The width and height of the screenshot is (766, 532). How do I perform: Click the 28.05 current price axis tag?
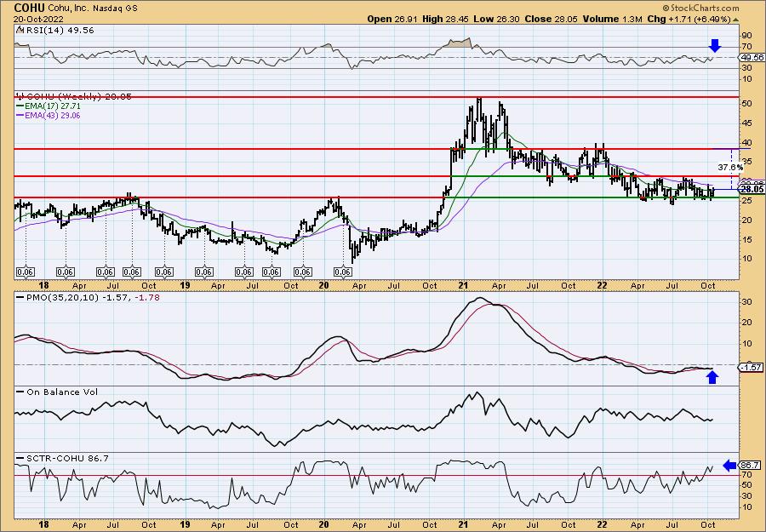[x=752, y=189]
